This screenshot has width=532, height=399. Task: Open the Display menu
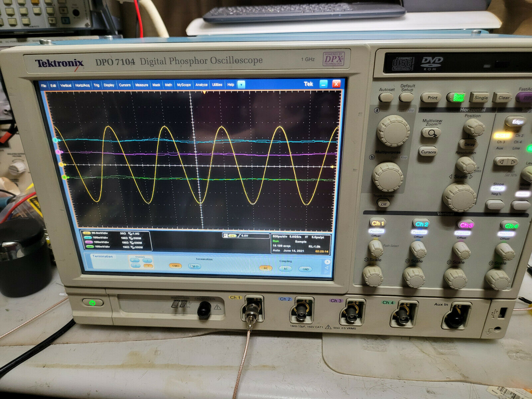109,85
